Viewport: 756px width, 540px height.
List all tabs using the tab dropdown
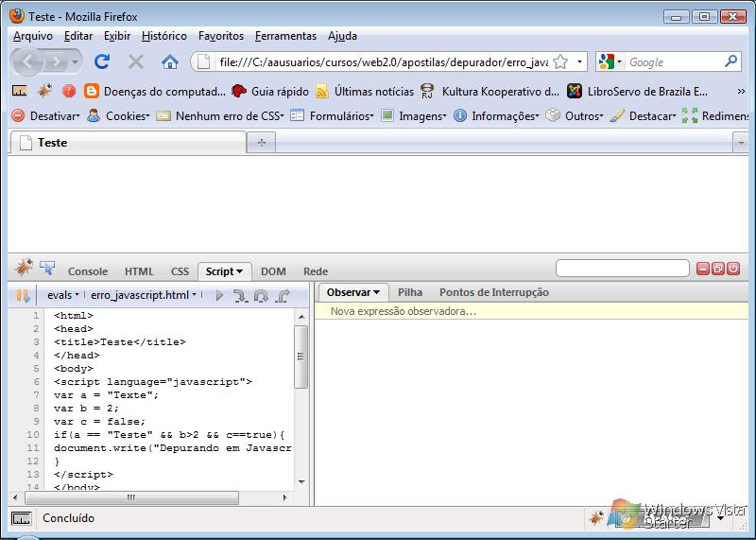[741, 144]
